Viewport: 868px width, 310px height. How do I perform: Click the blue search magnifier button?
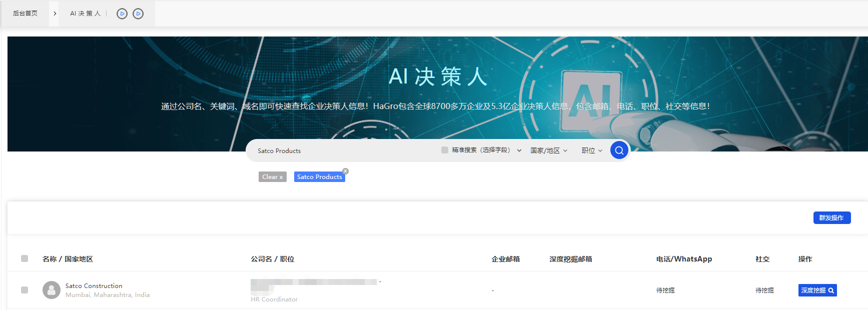pyautogui.click(x=619, y=150)
